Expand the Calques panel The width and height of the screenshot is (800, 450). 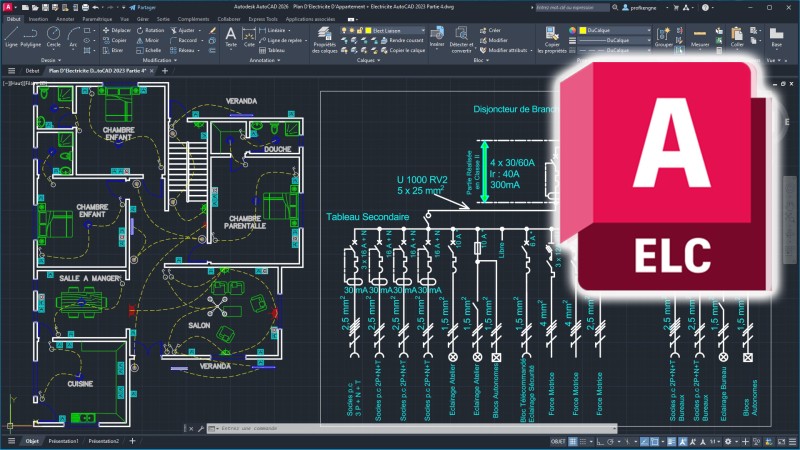click(x=368, y=60)
